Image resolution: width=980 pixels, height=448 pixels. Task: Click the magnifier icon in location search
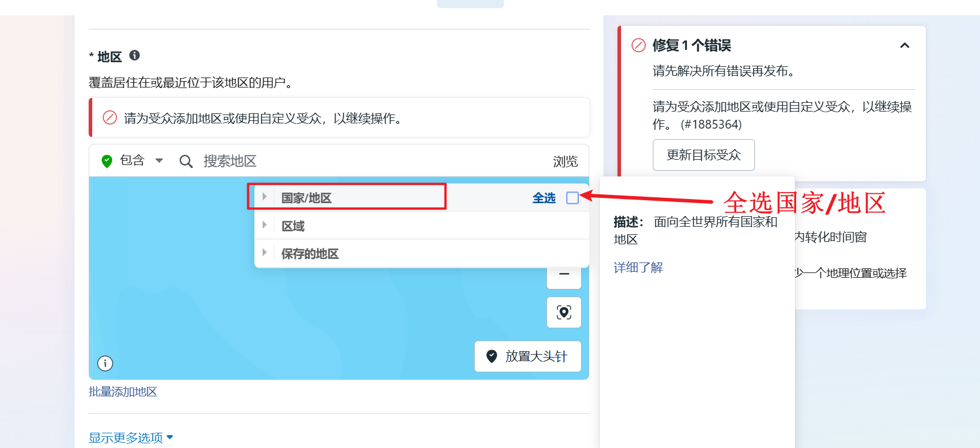click(186, 161)
